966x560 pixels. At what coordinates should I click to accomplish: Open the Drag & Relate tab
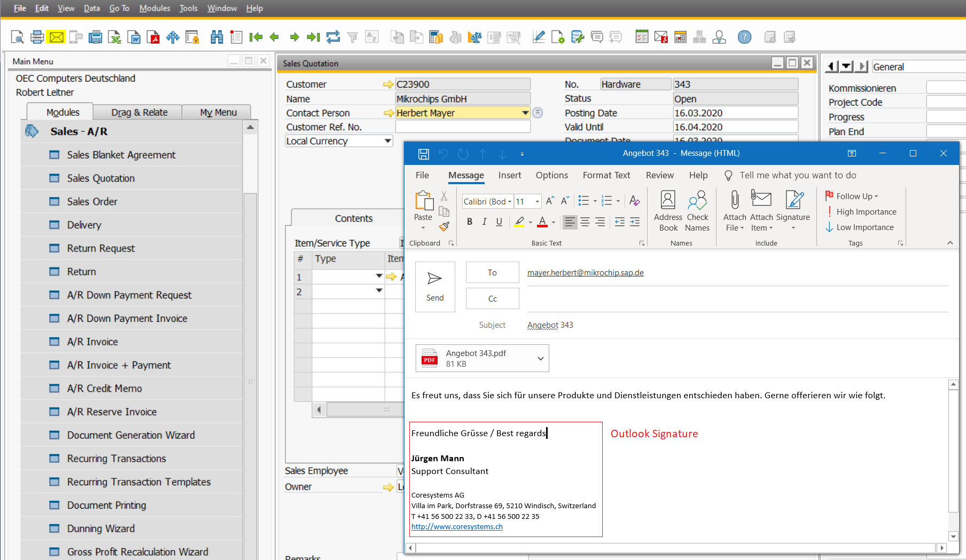[139, 112]
